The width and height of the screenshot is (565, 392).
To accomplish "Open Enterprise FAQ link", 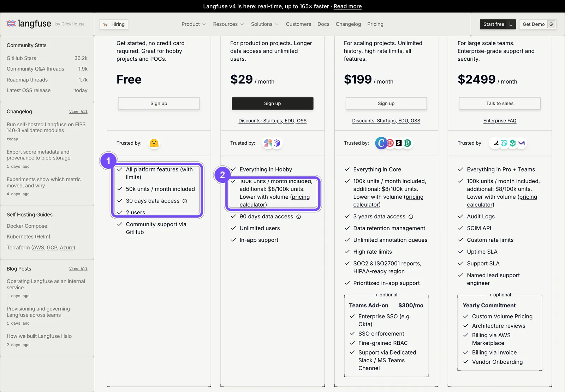I will click(500, 121).
